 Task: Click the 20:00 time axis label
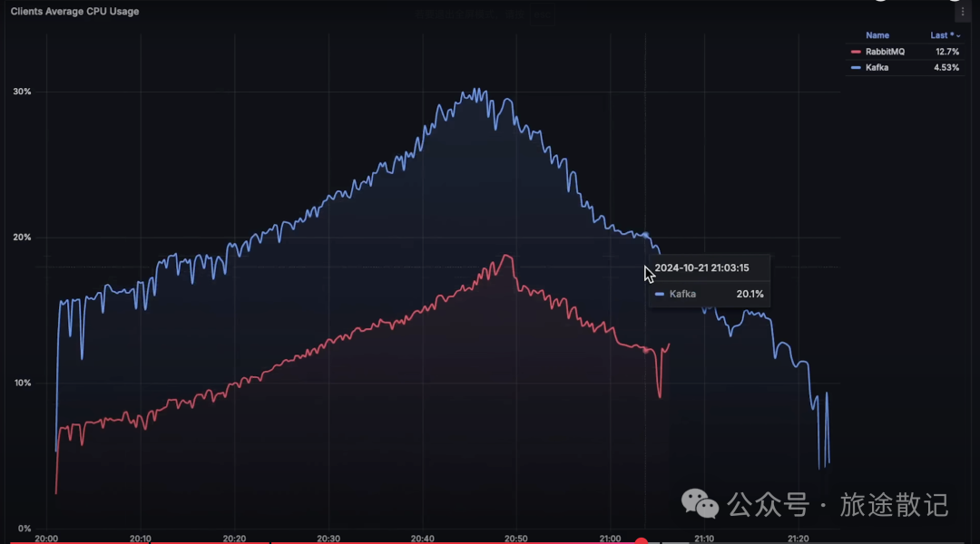pyautogui.click(x=46, y=539)
